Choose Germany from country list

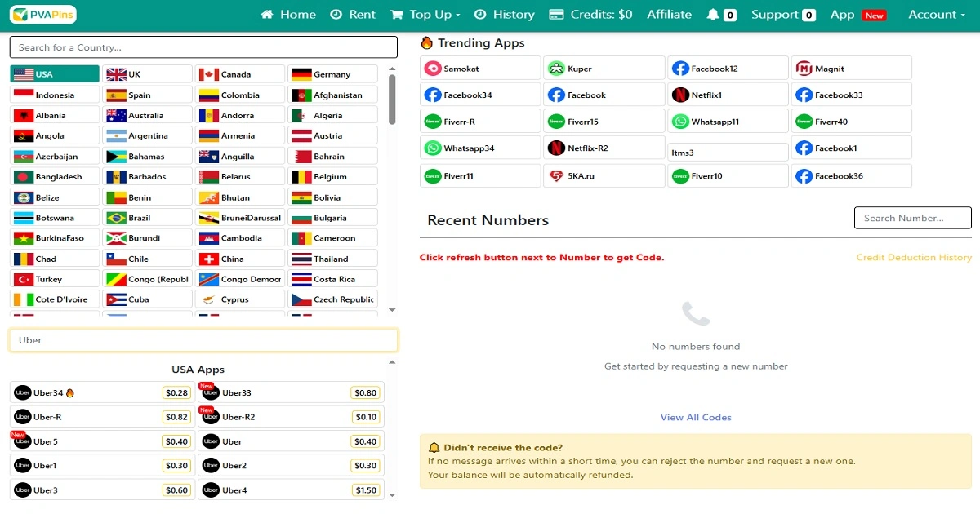[333, 74]
